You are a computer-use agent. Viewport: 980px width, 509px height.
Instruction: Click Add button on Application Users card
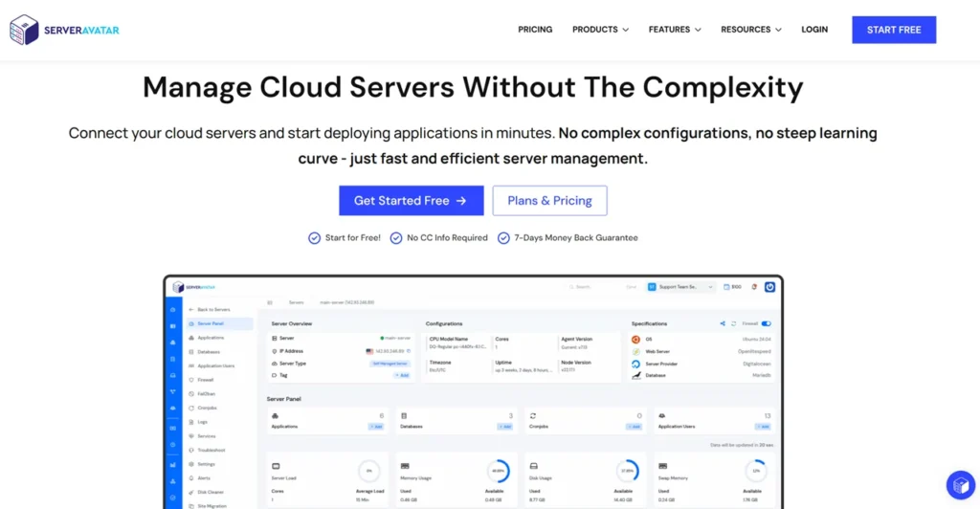tap(763, 427)
